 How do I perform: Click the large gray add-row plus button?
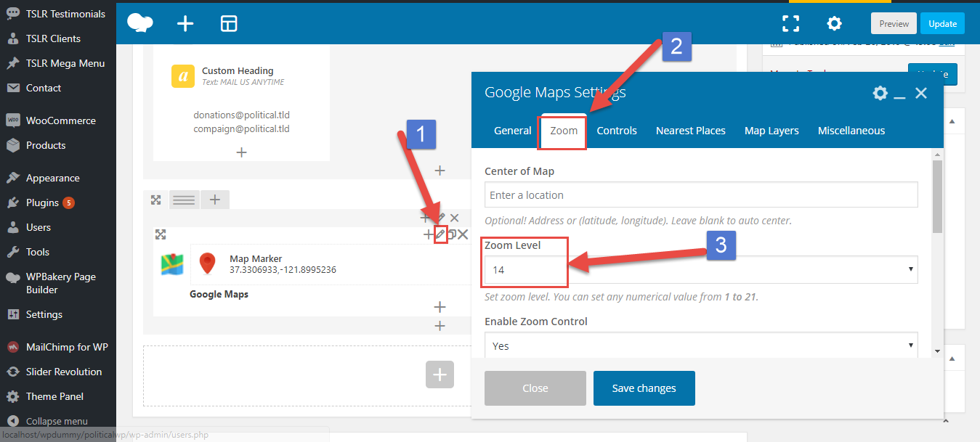(x=440, y=375)
